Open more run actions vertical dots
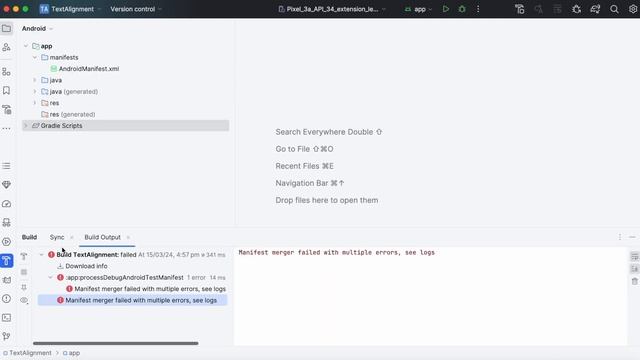The height and width of the screenshot is (360, 640). click(x=478, y=9)
